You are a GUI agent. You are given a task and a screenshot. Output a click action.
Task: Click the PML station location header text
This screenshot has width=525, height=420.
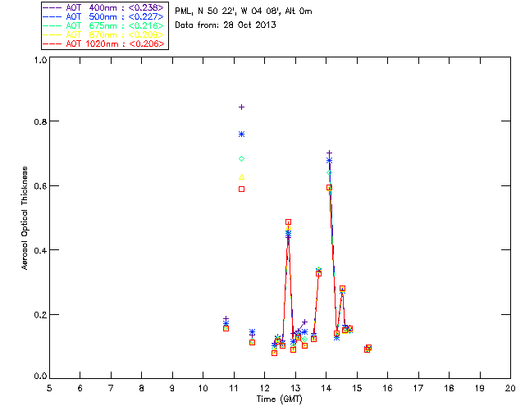244,11
